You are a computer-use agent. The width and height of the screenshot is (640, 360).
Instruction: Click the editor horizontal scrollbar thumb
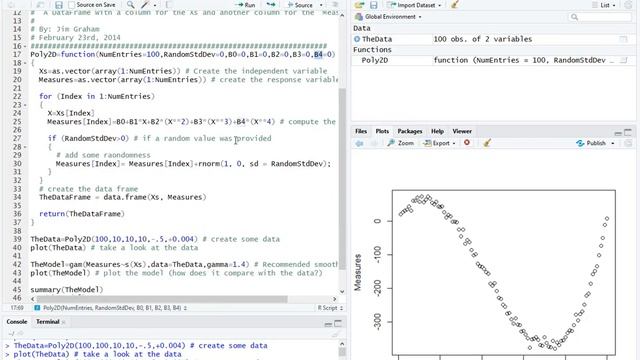point(162,299)
